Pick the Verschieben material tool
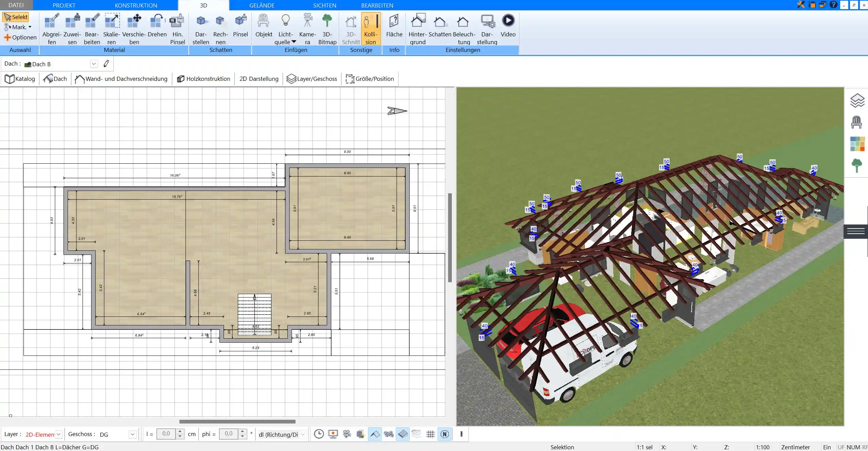This screenshot has width=868, height=451. click(134, 29)
